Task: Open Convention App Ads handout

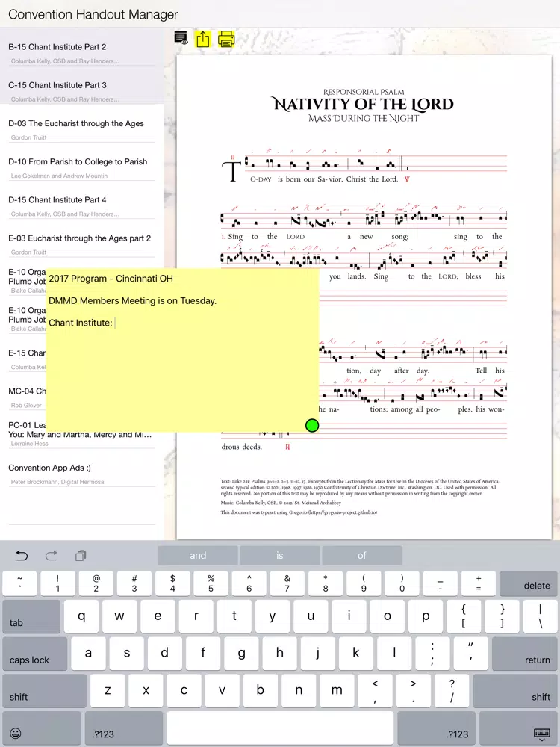Action: [82, 474]
